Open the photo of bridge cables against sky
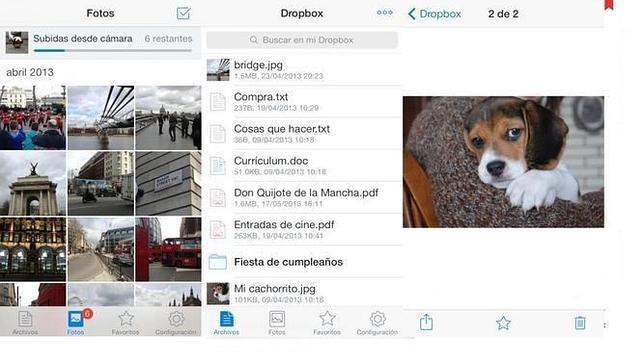644x362 pixels. click(101, 118)
